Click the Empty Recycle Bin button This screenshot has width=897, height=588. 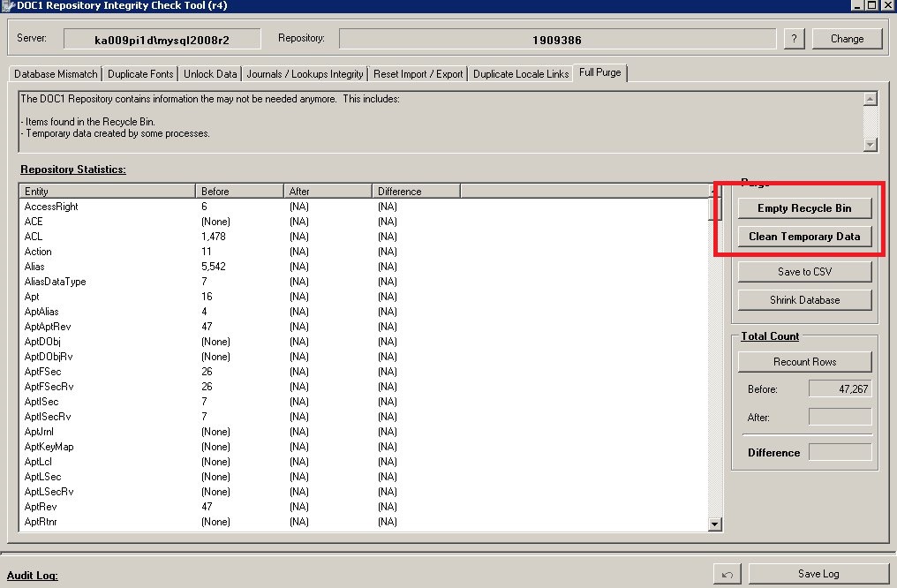(804, 207)
